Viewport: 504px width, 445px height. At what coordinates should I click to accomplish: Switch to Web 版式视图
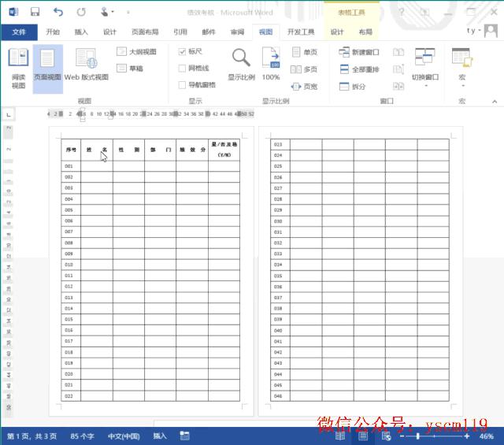[86, 66]
